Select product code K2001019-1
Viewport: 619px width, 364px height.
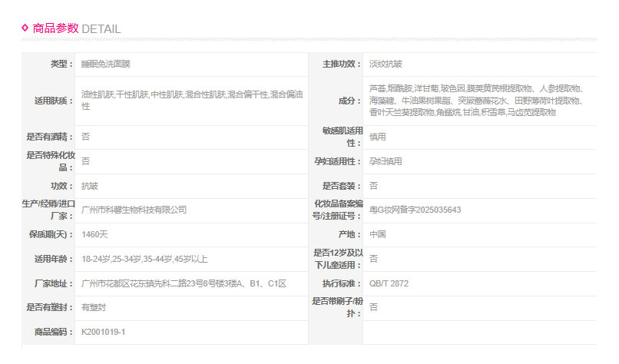[x=103, y=332]
